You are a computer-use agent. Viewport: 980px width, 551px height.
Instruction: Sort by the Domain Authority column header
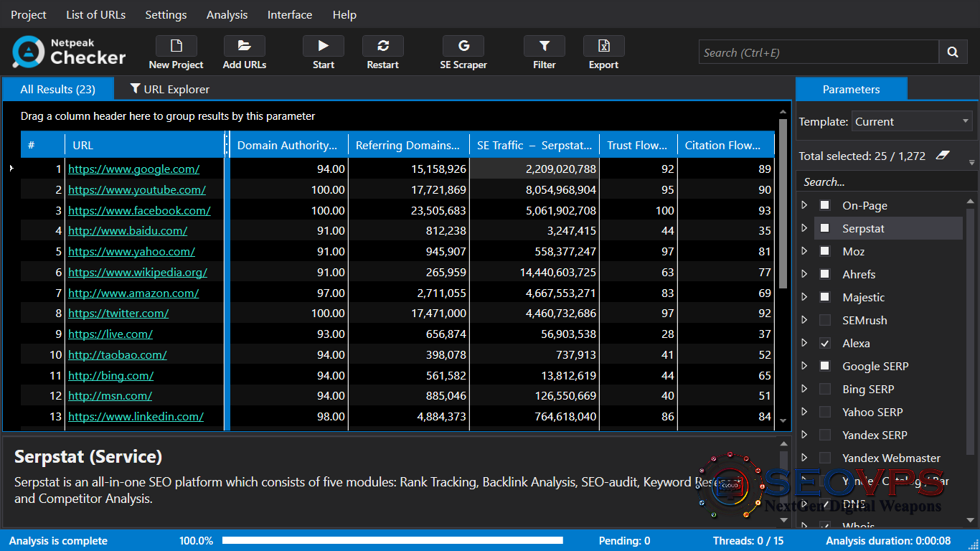pyautogui.click(x=289, y=145)
